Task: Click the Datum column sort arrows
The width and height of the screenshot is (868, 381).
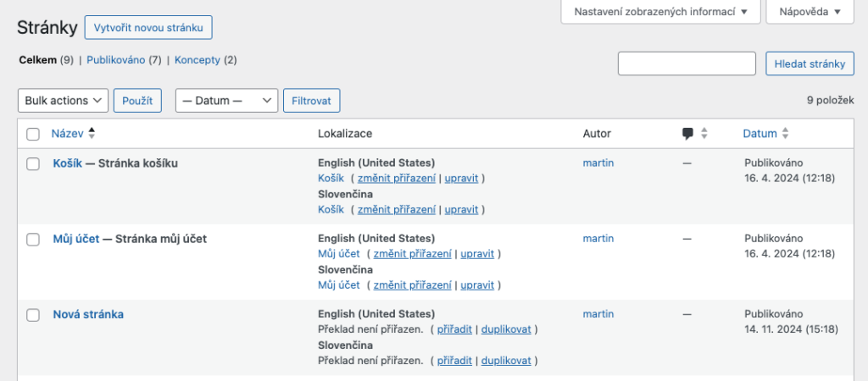Action: (x=785, y=133)
